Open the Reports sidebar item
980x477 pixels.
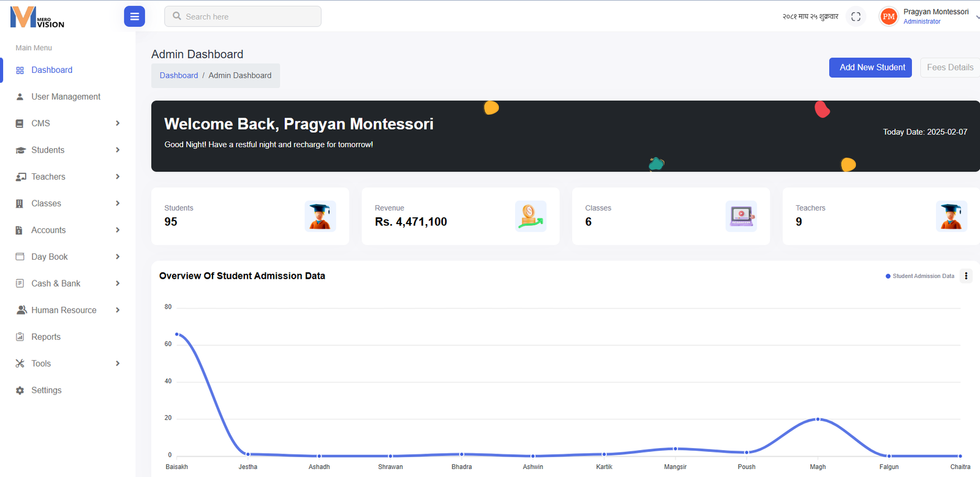tap(46, 337)
